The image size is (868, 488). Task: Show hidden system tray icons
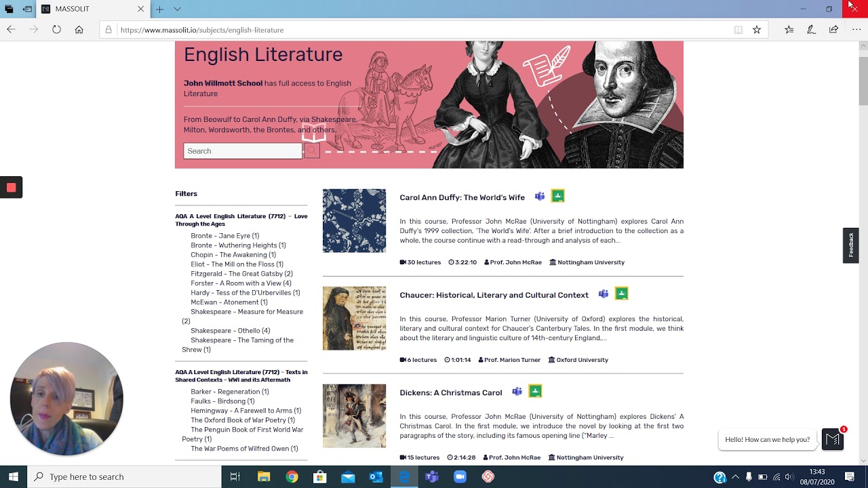coord(735,476)
